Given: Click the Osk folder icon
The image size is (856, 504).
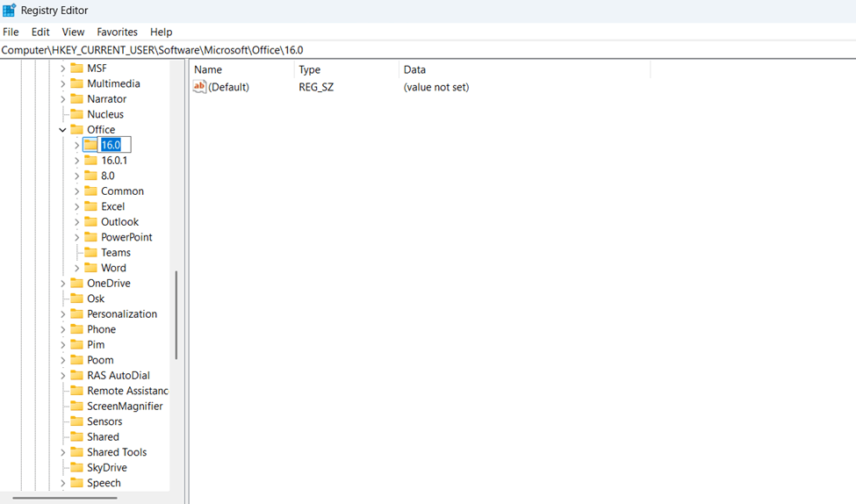Looking at the screenshot, I should 77,298.
